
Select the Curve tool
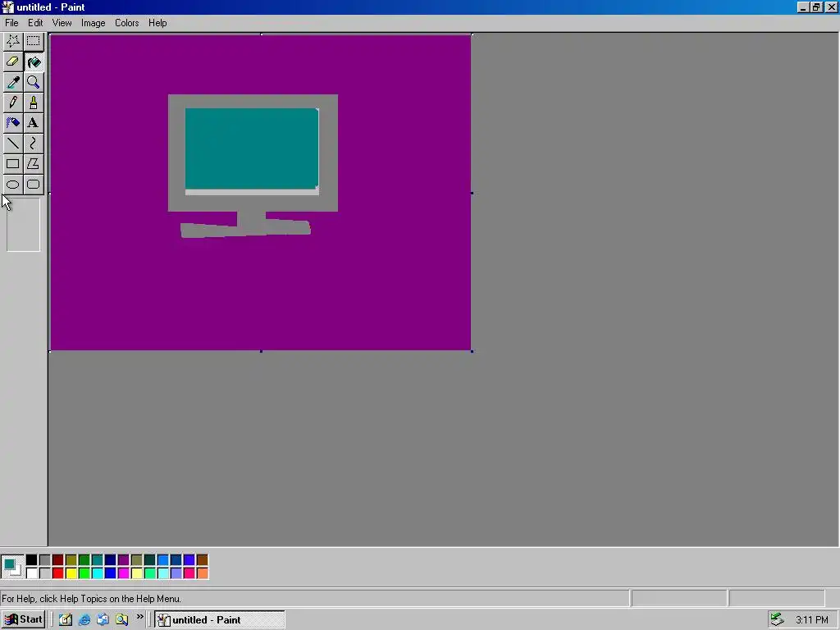(x=33, y=143)
